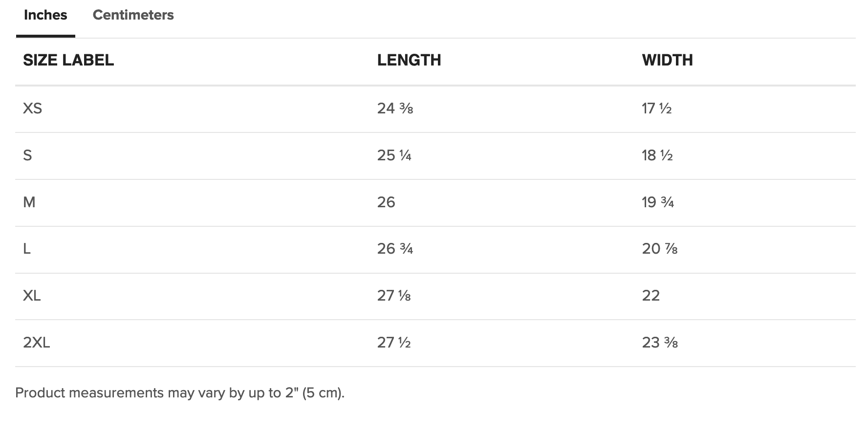The height and width of the screenshot is (436, 868).
Task: Switch to the Centimeters tab
Action: tap(133, 15)
